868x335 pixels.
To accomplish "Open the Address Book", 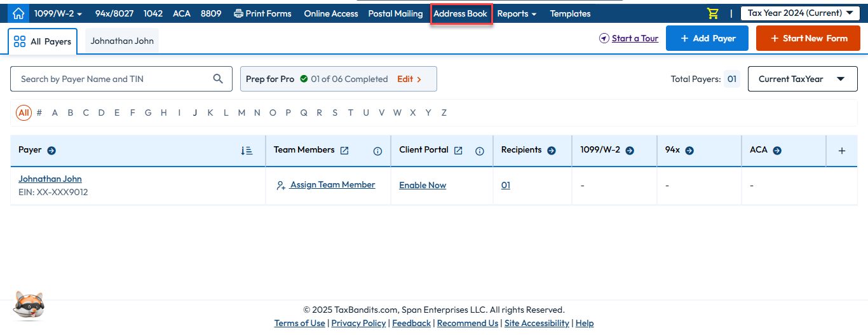I will [461, 13].
